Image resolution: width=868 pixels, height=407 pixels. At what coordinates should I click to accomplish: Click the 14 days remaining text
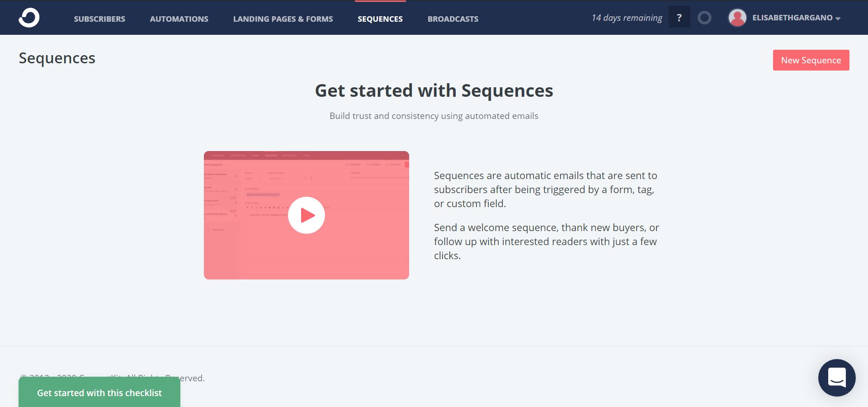[627, 18]
